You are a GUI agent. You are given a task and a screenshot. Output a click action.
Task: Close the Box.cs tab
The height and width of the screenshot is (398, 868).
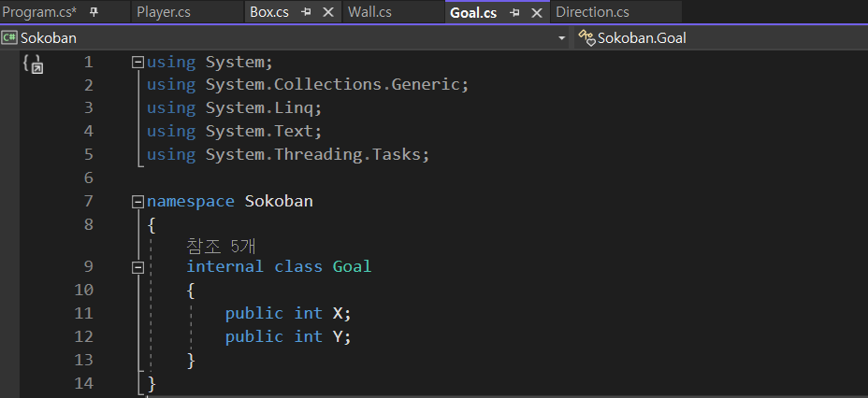click(327, 12)
